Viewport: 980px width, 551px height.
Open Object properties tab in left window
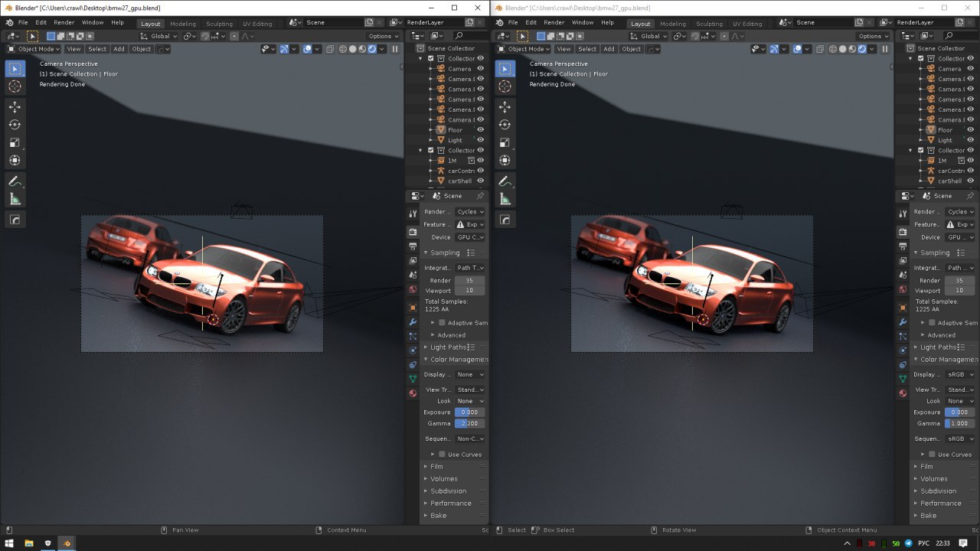(413, 308)
